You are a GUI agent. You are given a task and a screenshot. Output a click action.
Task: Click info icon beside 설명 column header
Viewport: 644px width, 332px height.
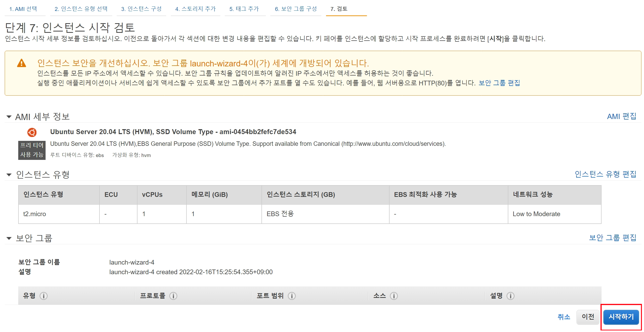[510, 296]
